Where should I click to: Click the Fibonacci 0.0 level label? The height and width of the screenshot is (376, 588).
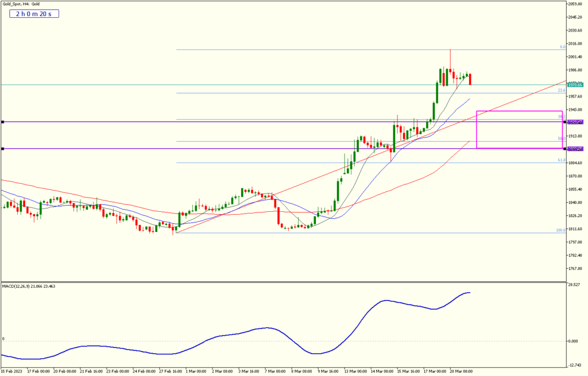[x=563, y=47]
